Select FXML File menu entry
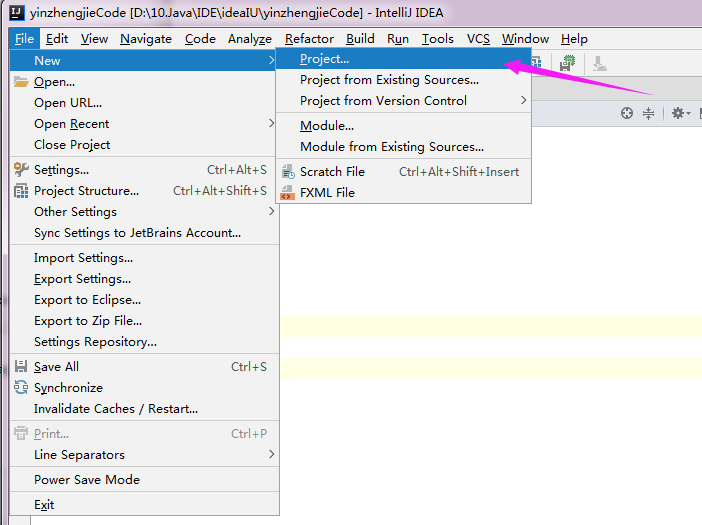Image resolution: width=702 pixels, height=525 pixels. tap(403, 193)
